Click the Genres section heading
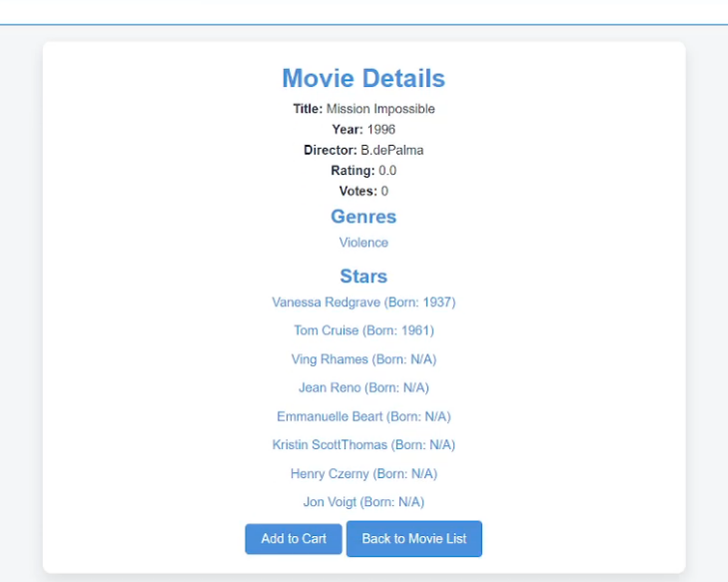 (364, 217)
